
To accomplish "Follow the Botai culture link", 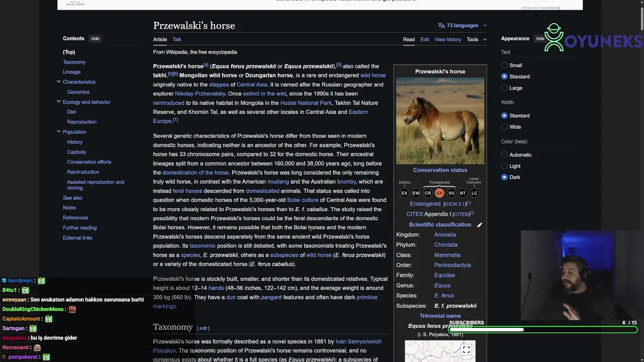I will click(x=302, y=200).
